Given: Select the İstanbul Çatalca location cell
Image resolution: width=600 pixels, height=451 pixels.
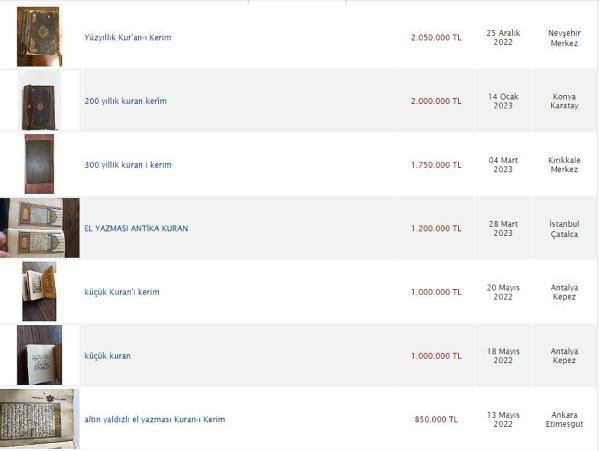Looking at the screenshot, I should pos(564,228).
